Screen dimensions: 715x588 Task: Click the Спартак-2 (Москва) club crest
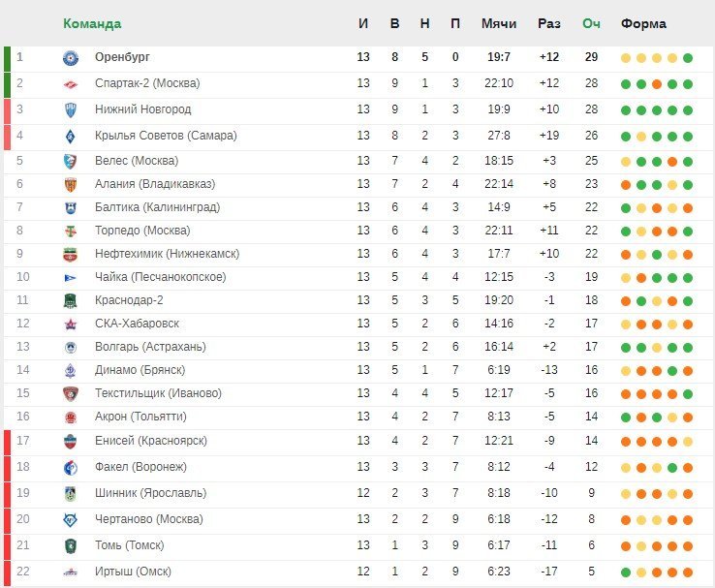tap(70, 84)
